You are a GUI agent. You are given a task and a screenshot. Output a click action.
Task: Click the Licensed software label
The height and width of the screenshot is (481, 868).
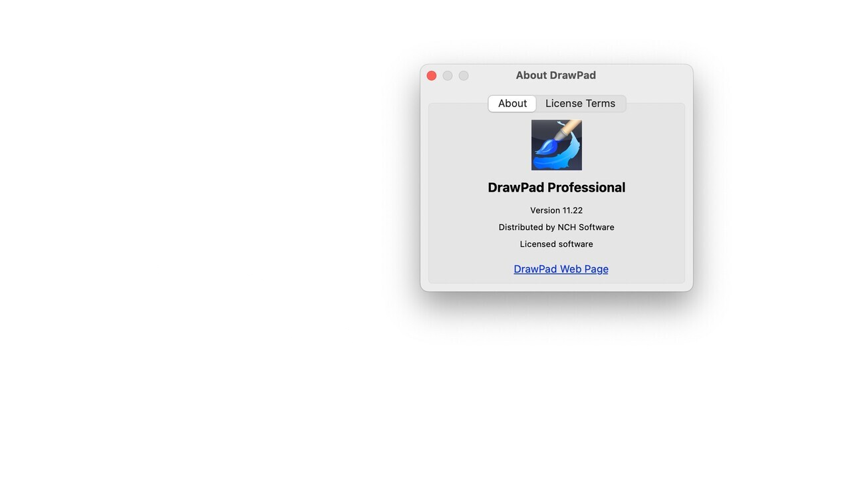556,243
